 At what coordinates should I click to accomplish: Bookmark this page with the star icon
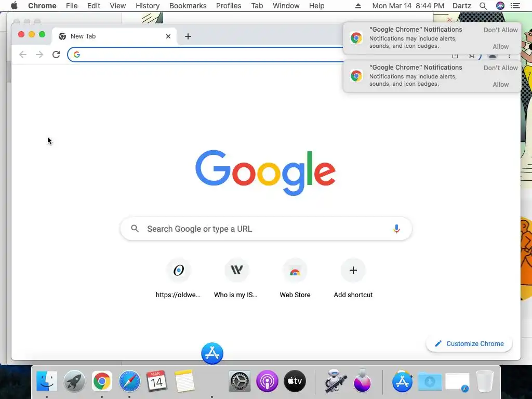472,56
